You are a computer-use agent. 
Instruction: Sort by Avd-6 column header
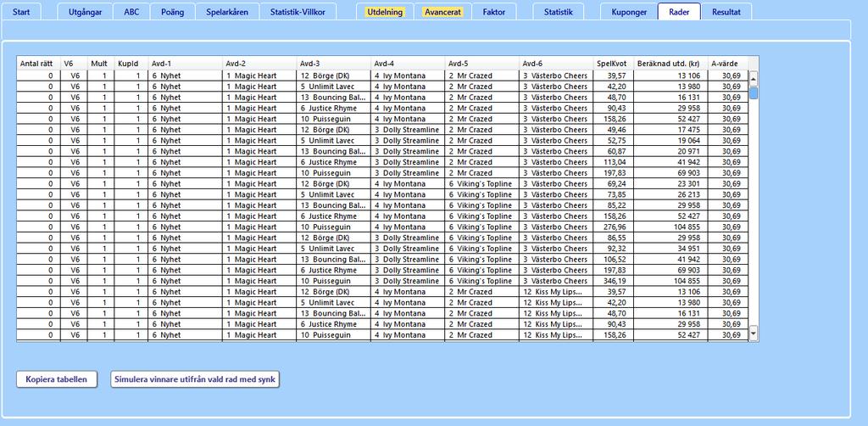coord(556,63)
